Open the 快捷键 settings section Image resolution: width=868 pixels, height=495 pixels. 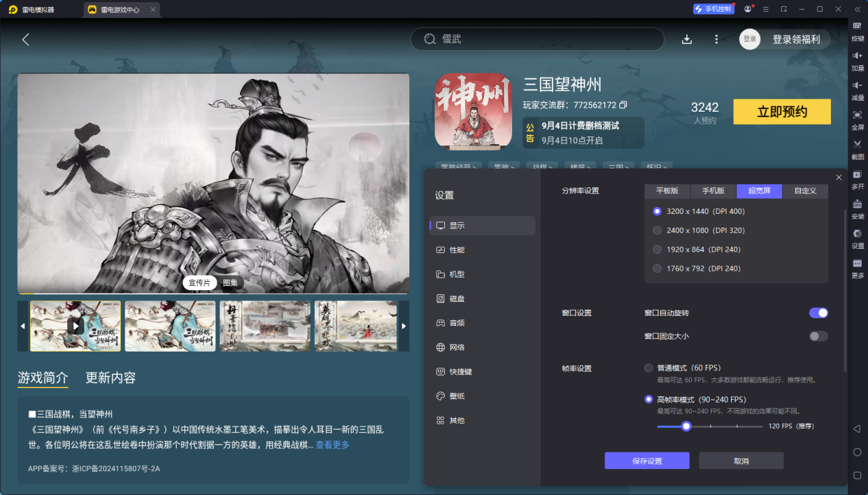[482, 372]
